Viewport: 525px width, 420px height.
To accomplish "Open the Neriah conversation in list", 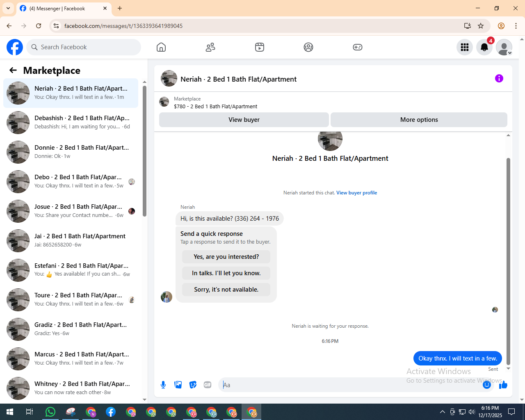I will click(71, 93).
